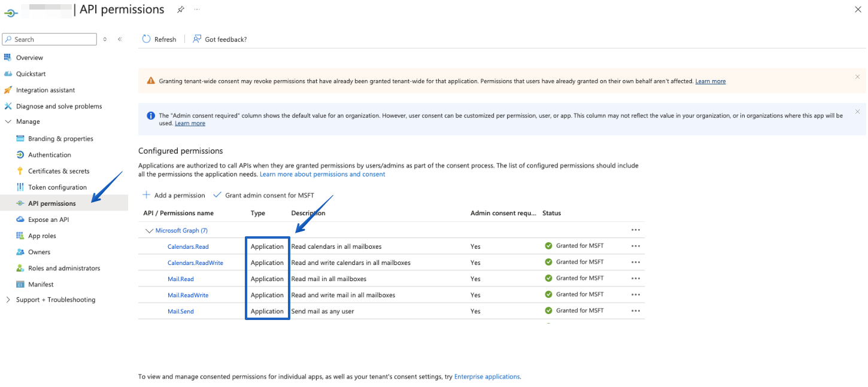Select API permissions in sidebar
The image size is (868, 387).
tap(52, 203)
